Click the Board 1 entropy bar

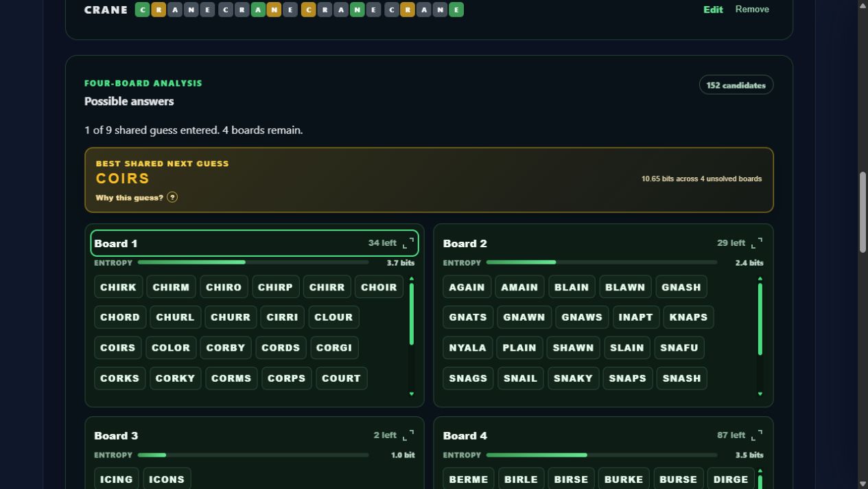(x=253, y=262)
